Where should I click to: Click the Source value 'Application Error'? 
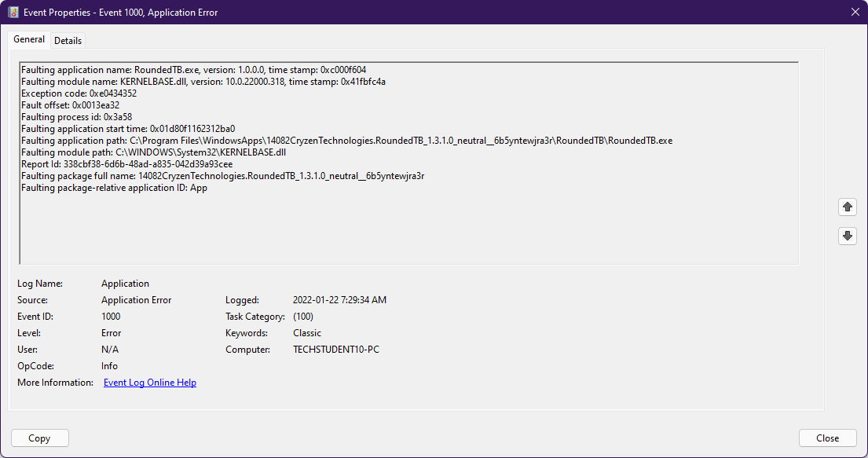tap(136, 300)
